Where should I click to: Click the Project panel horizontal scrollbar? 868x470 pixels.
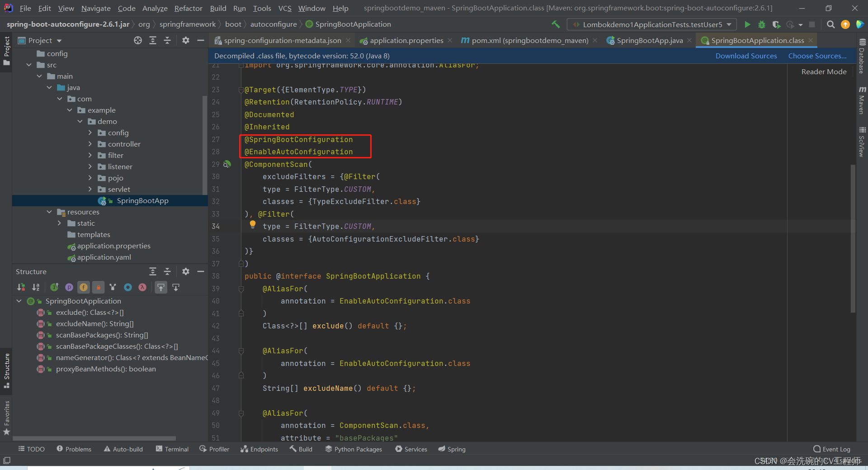94,438
